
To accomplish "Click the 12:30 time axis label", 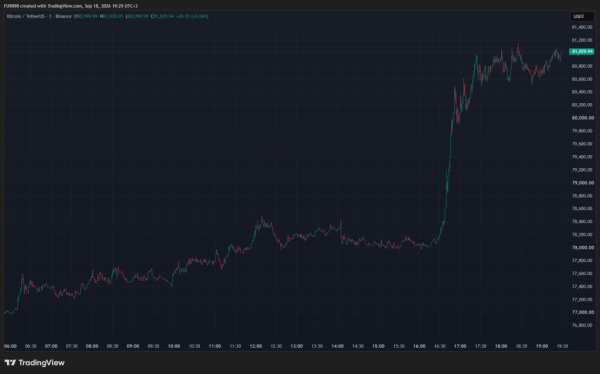I will (276, 346).
